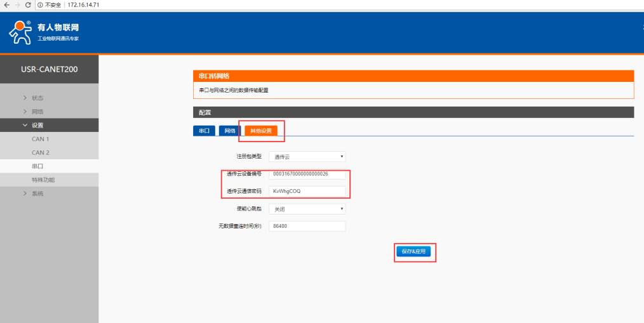Expand the 网络 sidebar section
The height and width of the screenshot is (323, 644).
point(37,112)
